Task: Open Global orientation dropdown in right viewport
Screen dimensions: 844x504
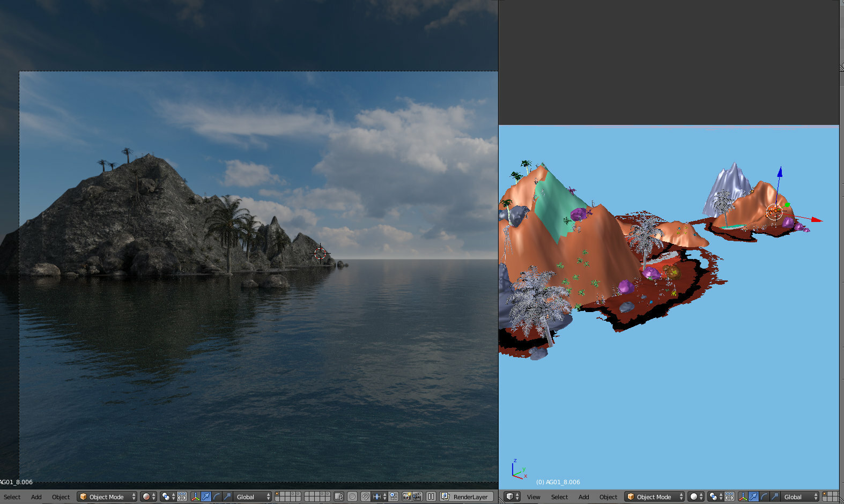Action: click(800, 497)
